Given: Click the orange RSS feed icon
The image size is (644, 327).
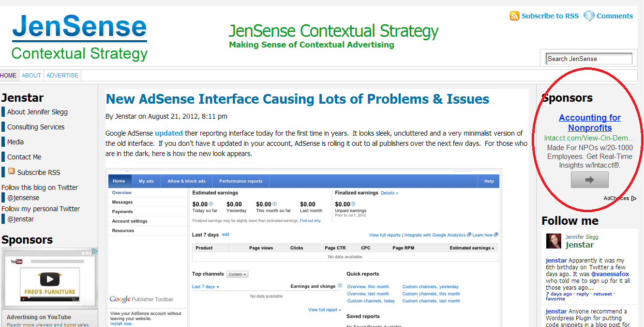Looking at the screenshot, I should pyautogui.click(x=514, y=16).
